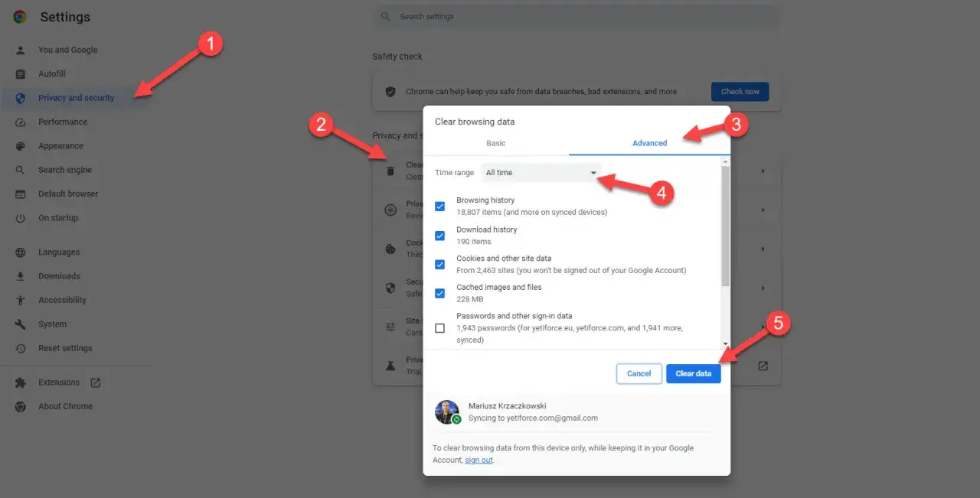Click the Reset settings clock icon

click(x=21, y=348)
